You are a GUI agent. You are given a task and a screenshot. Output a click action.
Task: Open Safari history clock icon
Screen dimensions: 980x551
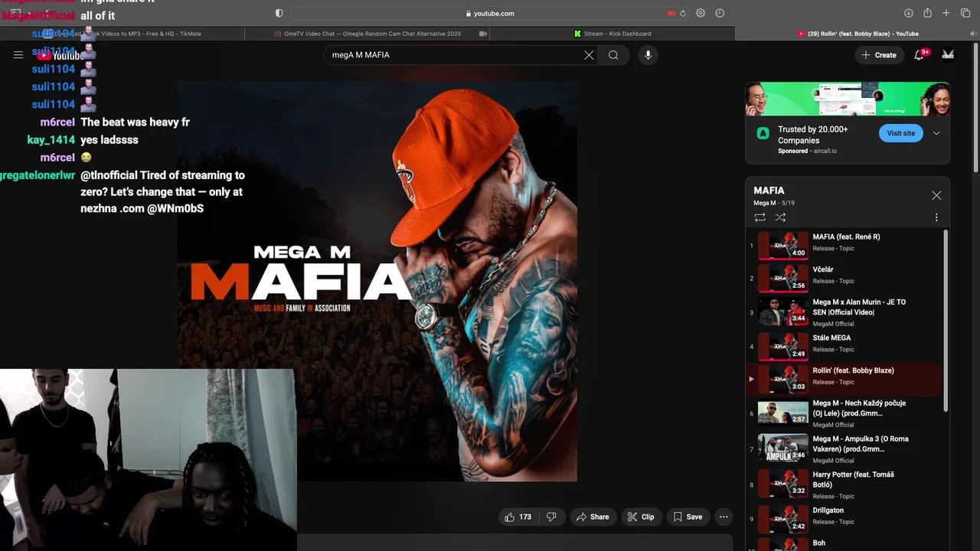720,13
